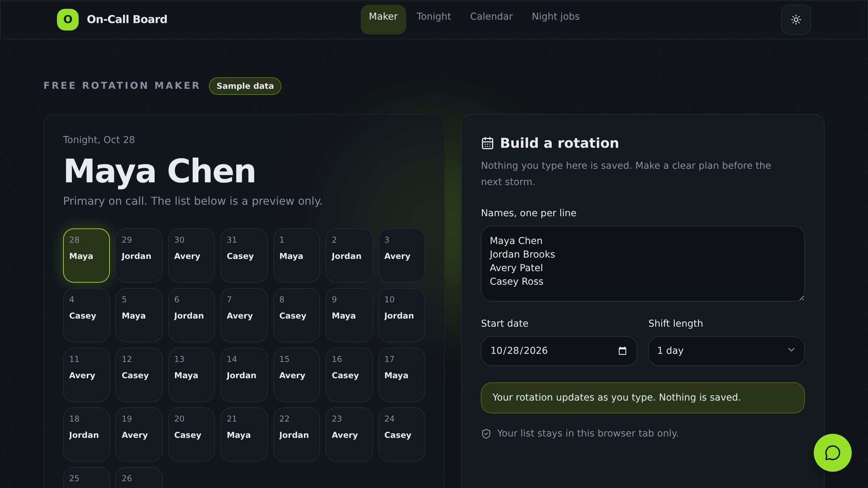Click 'Casey Ross' line in names box
The width and height of the screenshot is (868, 488).
pos(516,282)
